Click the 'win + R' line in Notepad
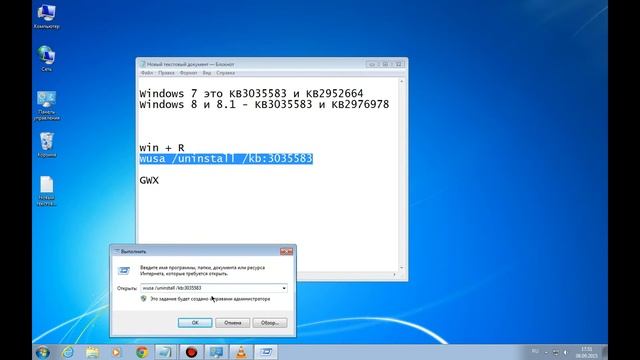 (x=162, y=148)
